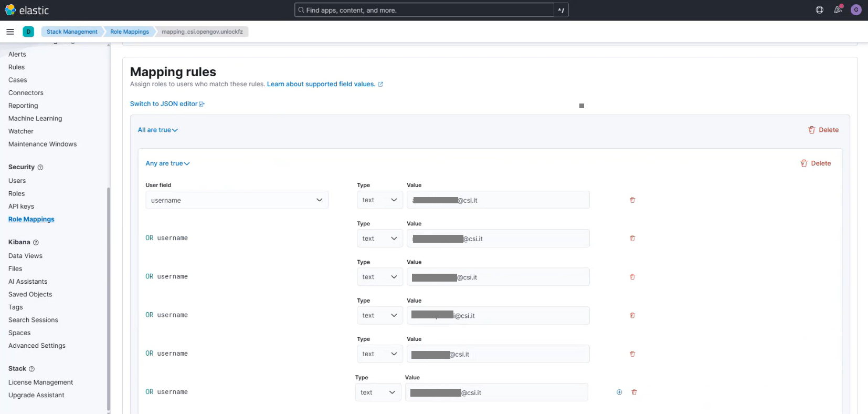Open Cases in the sidebar

pos(18,80)
